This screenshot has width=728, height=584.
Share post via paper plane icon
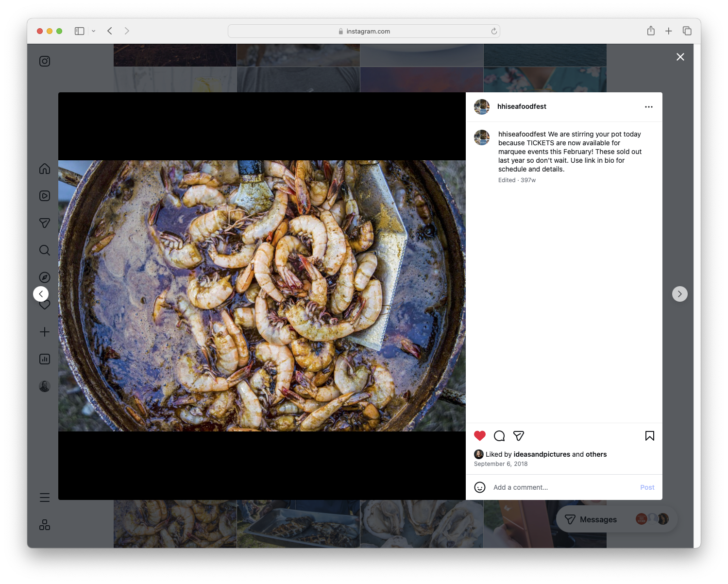pyautogui.click(x=519, y=436)
